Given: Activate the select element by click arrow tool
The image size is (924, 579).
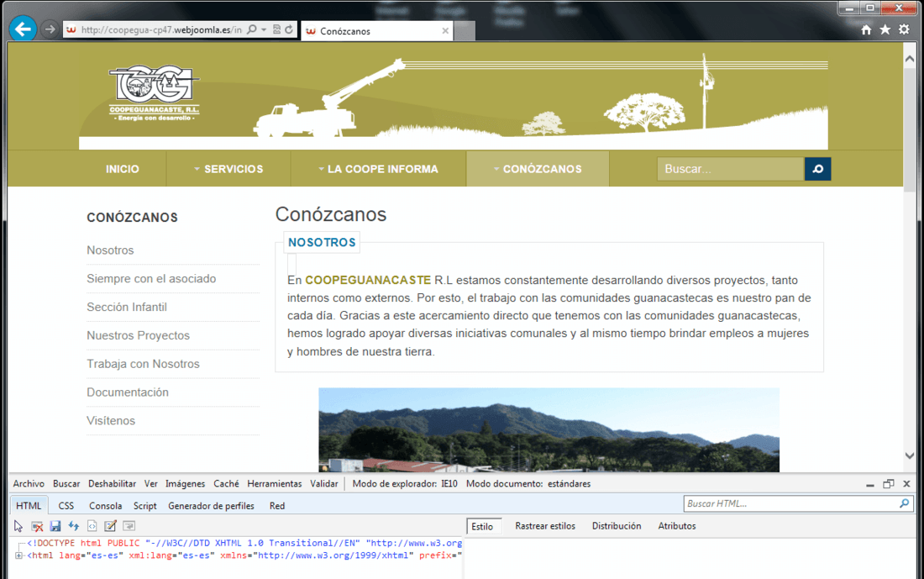Looking at the screenshot, I should (x=18, y=526).
